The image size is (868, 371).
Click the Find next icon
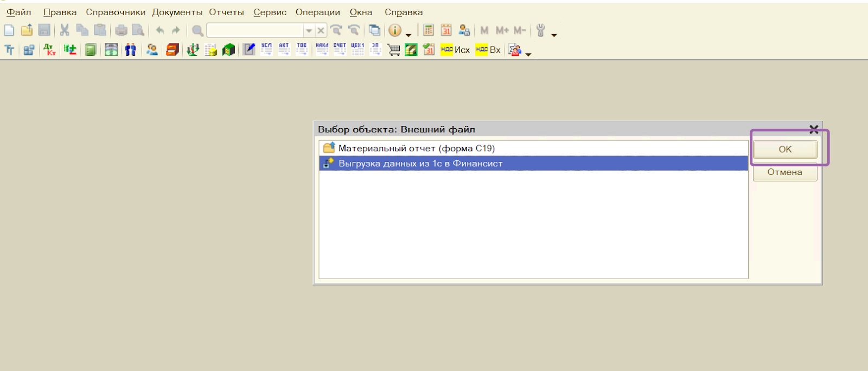336,30
